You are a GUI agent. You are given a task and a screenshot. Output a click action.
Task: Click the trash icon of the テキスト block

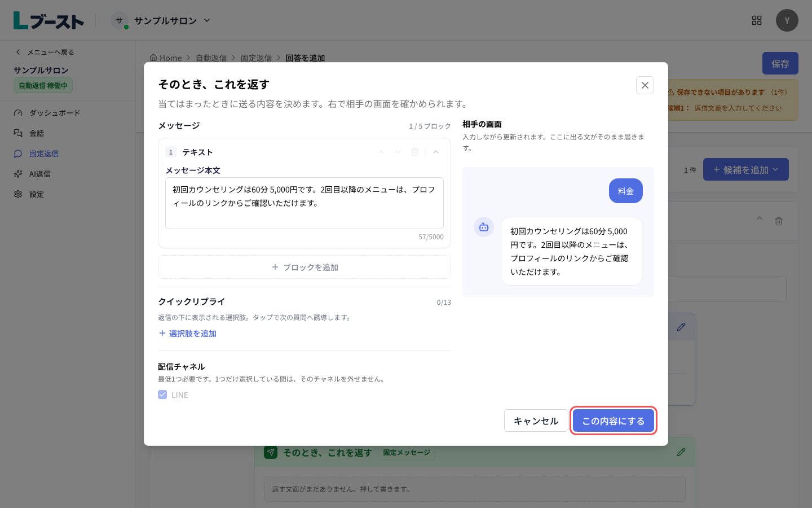point(415,152)
